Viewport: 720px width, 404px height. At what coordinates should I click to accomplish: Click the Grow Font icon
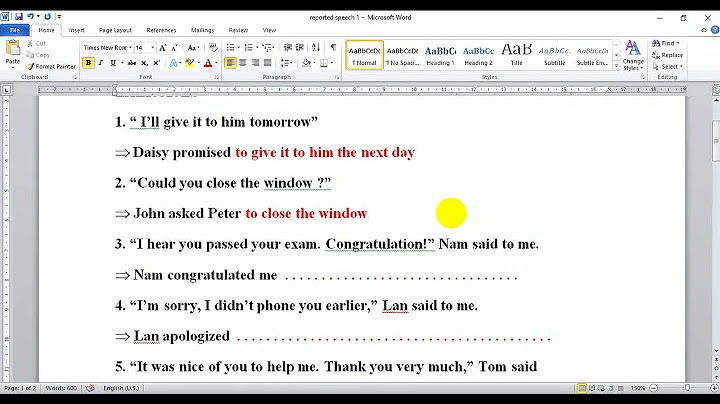click(x=163, y=48)
